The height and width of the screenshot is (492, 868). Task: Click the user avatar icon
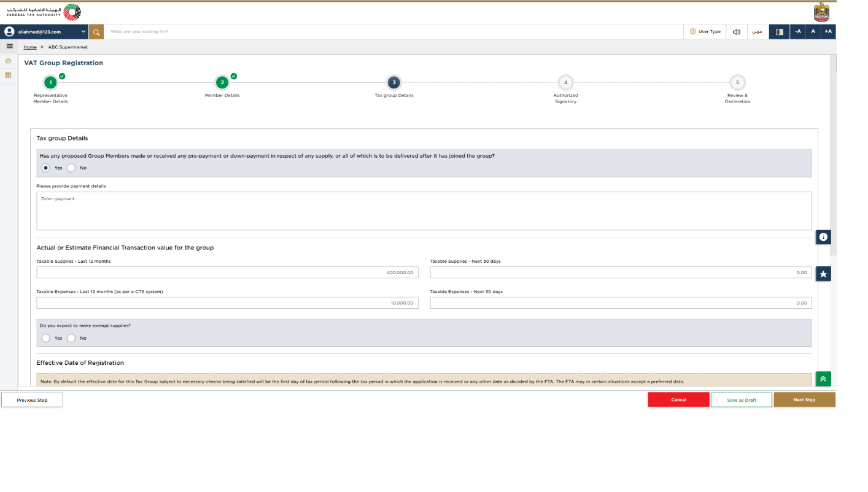(x=9, y=32)
